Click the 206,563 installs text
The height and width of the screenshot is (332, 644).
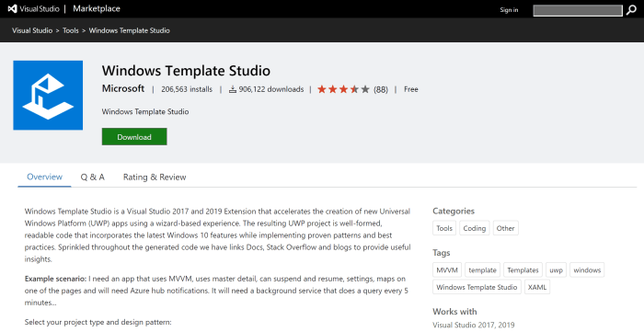[187, 89]
